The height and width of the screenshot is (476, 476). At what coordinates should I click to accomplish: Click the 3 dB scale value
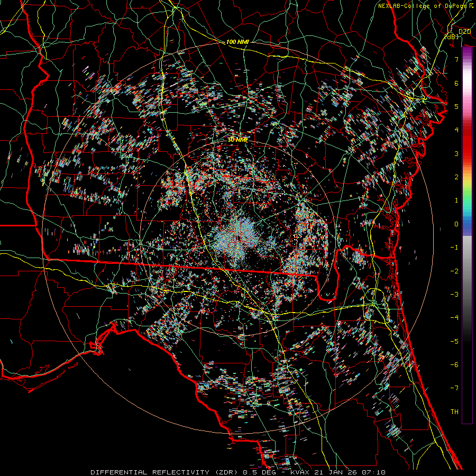456,153
